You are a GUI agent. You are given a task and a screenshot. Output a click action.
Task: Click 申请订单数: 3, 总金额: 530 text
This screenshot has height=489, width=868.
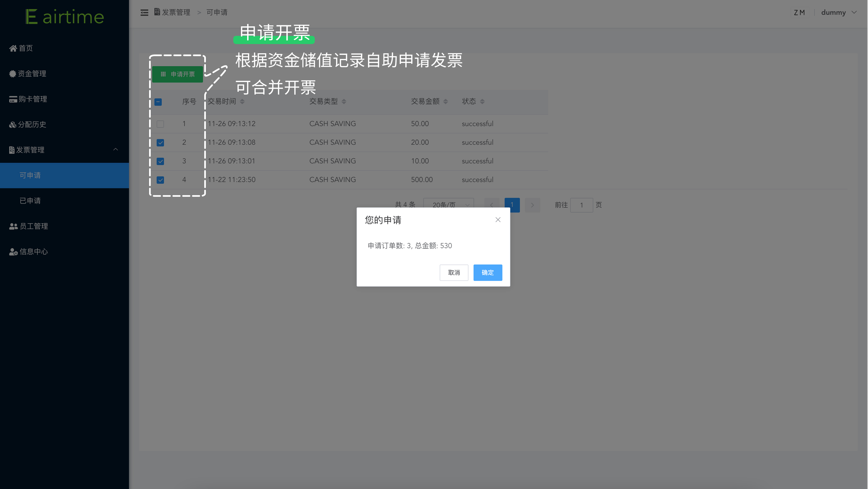410,246
